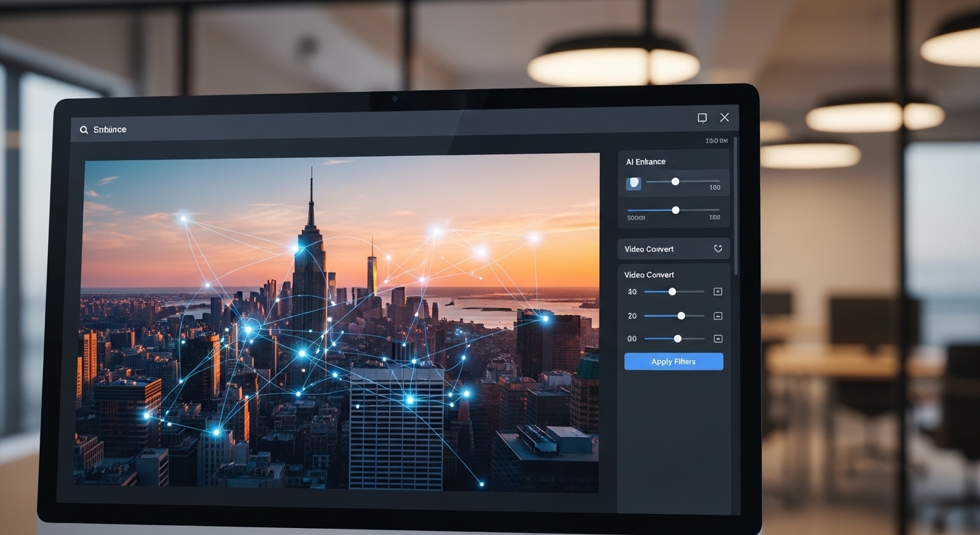The height and width of the screenshot is (535, 980).
Task: Click the square icon beside the 00 slider
Action: point(718,339)
